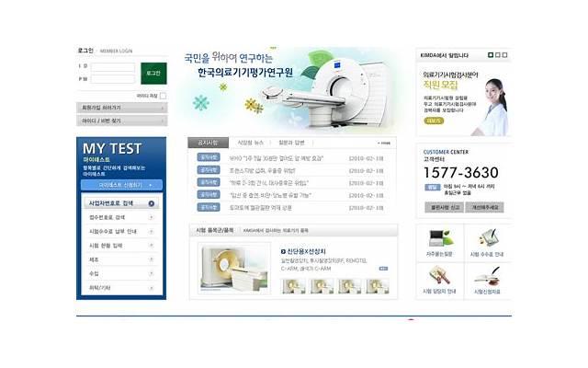
Task: Select the middle banner slide indicator square
Action: (498, 55)
